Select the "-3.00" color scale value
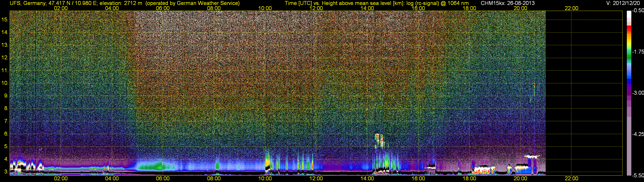The image size is (644, 182). tap(638, 93)
